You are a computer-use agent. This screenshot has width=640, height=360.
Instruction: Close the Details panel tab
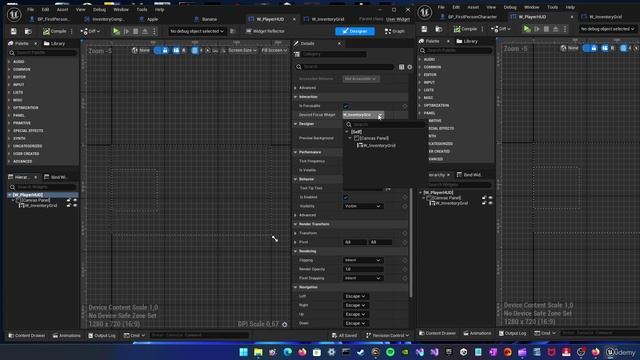(x=339, y=43)
